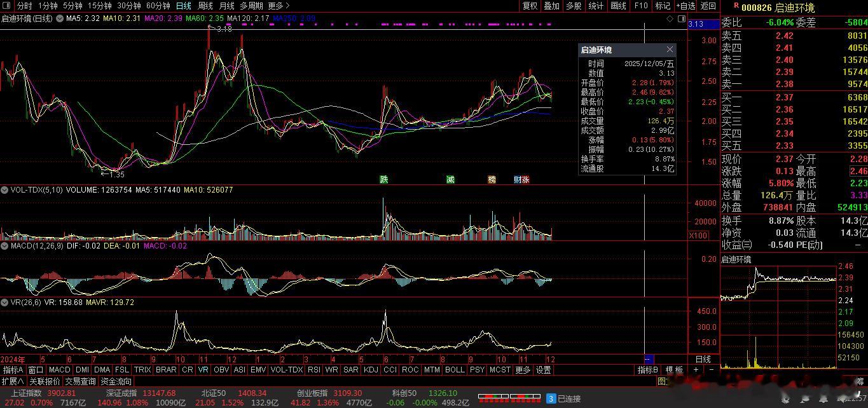Click the diamond icon above the price axis
This screenshot has width=868, height=408.
[670, 19]
